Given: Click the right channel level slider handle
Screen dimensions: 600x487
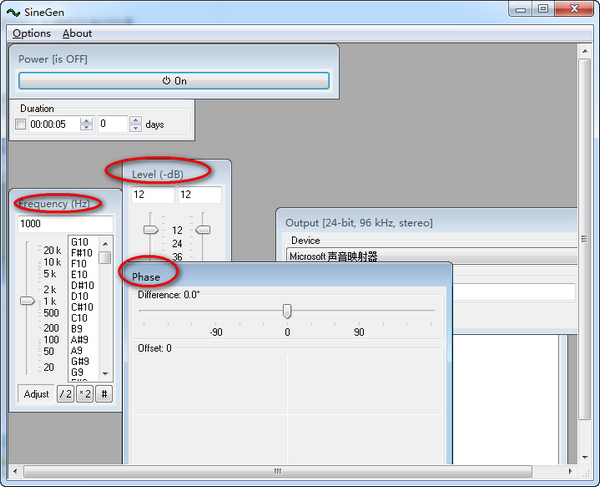Looking at the screenshot, I should tap(203, 230).
